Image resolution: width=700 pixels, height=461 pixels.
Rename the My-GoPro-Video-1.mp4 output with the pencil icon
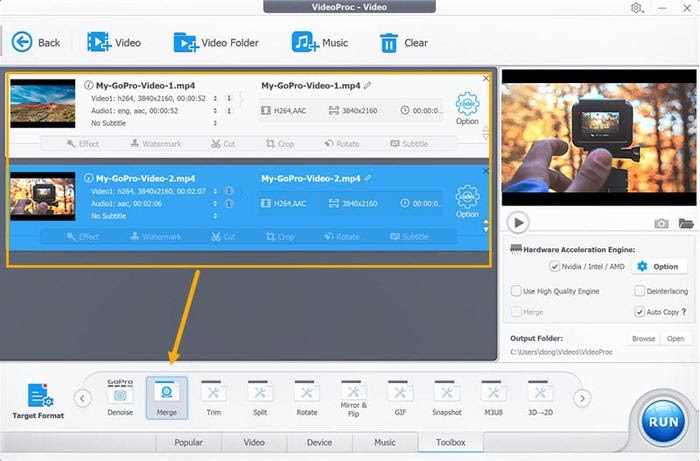click(367, 85)
